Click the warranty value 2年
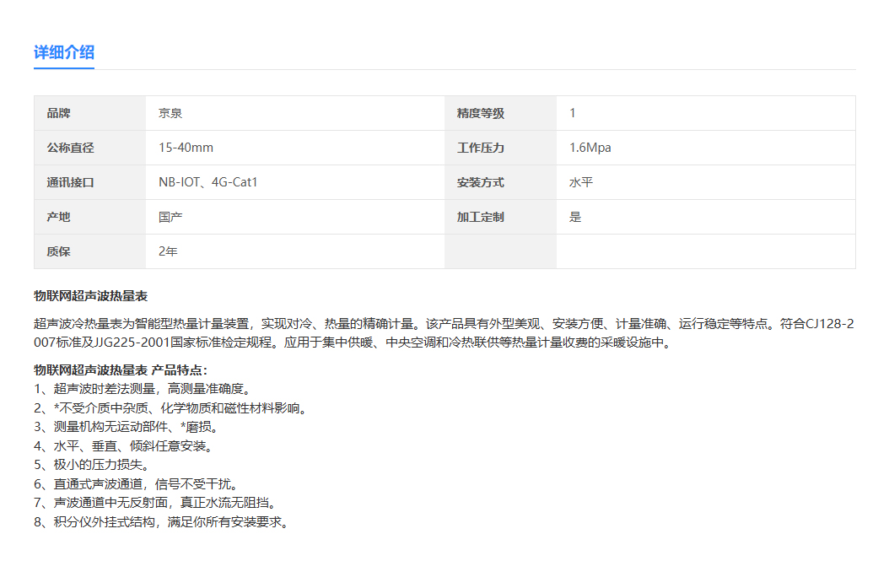 click(168, 251)
